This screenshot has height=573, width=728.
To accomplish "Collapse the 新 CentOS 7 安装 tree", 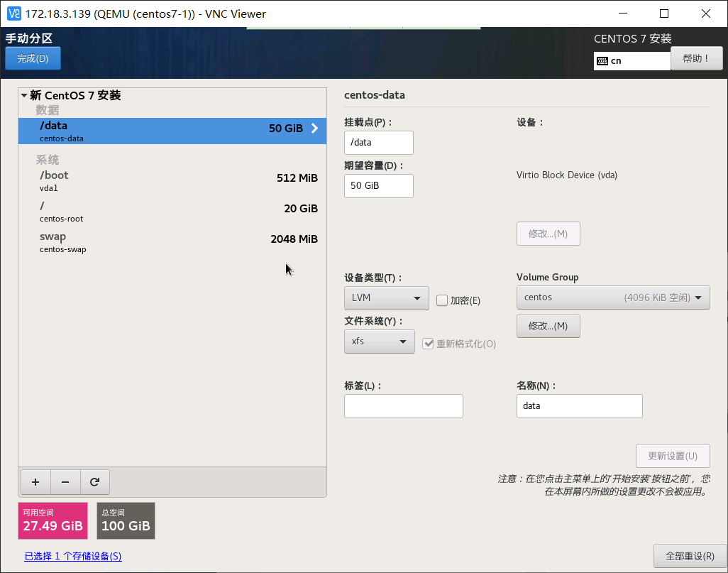I will tap(23, 95).
